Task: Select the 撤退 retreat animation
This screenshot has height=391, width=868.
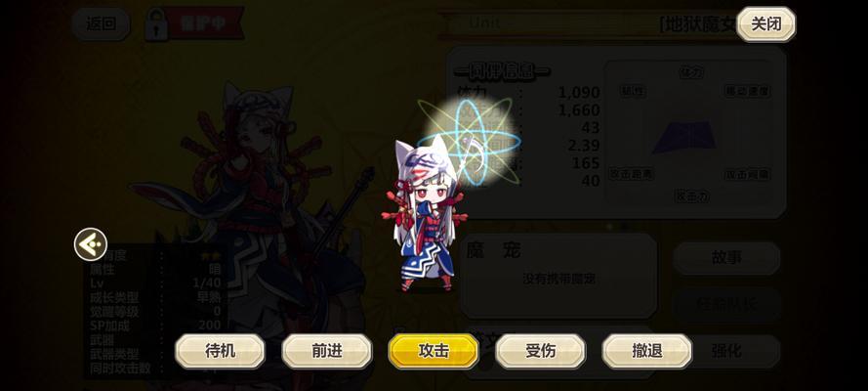Action: click(x=647, y=351)
